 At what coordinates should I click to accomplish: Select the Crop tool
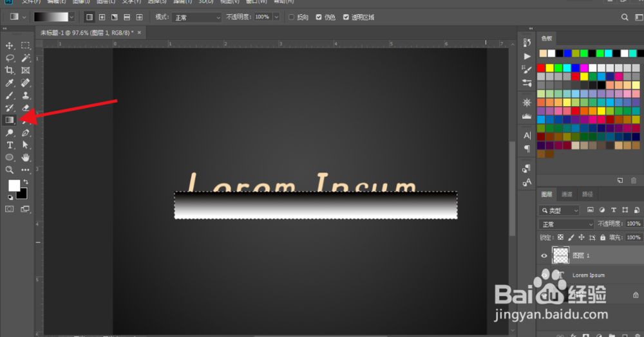tap(10, 71)
